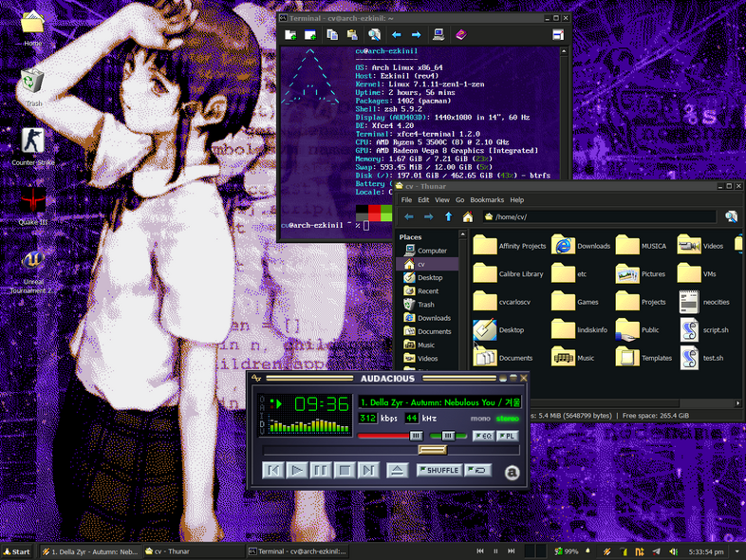746x560 pixels.
Task: Click notification bell in panel
Action: [x=587, y=551]
